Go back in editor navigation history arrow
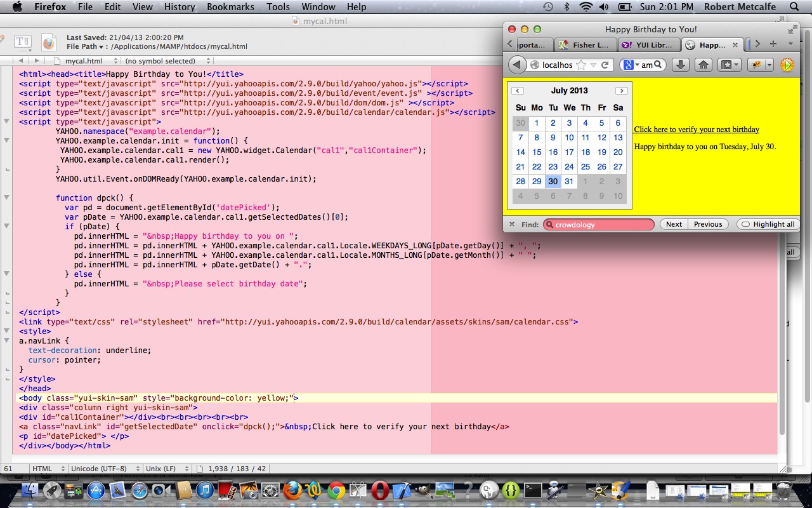The image size is (812, 508). 21,61
